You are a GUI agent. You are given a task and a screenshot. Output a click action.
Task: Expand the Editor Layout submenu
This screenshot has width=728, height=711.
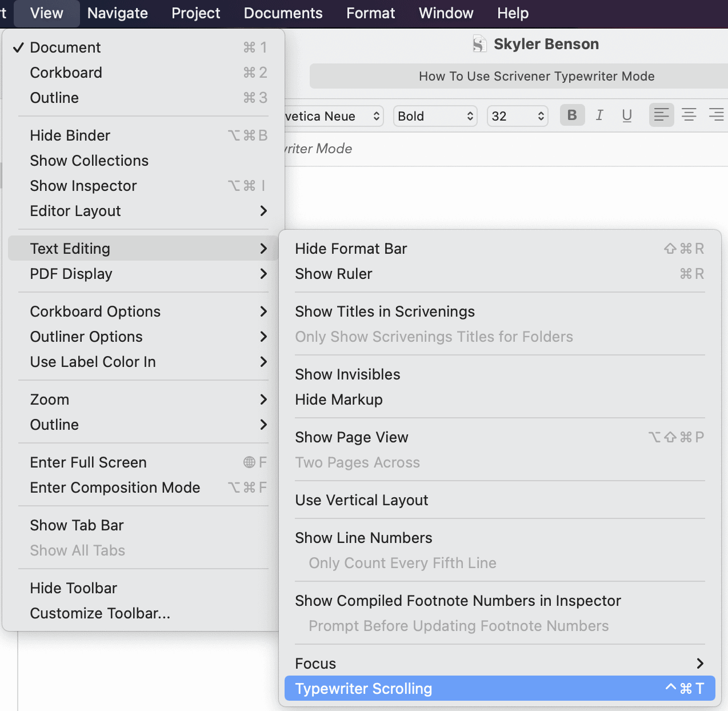[x=143, y=211]
